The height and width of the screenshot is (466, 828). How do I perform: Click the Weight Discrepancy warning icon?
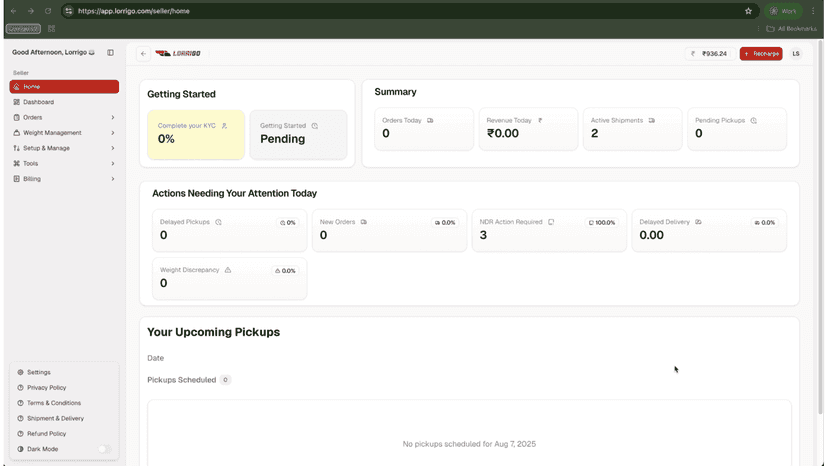(x=228, y=270)
